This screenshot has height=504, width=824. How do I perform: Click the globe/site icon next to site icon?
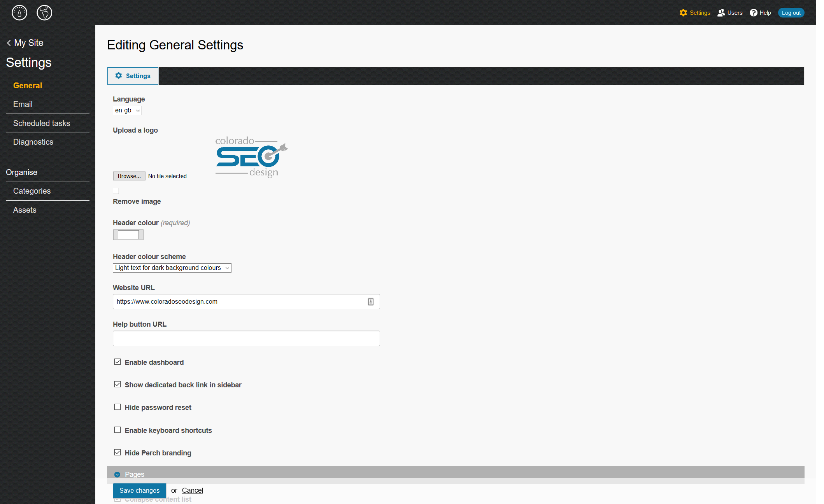(x=44, y=12)
